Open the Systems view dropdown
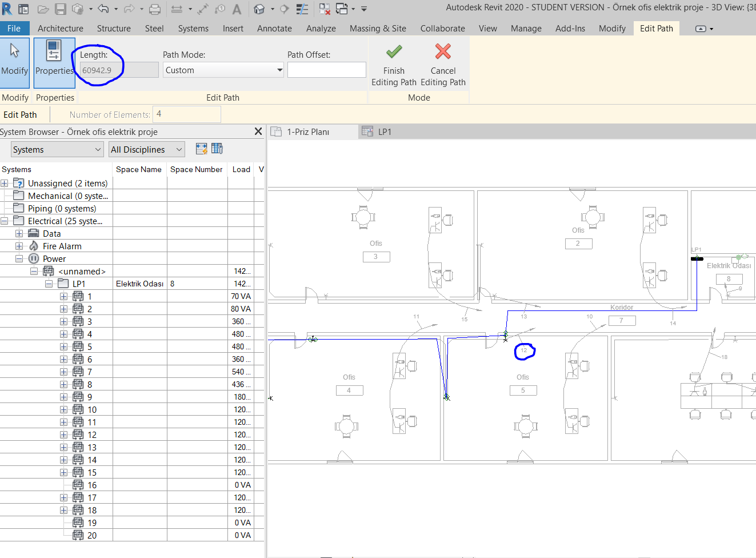 click(57, 149)
